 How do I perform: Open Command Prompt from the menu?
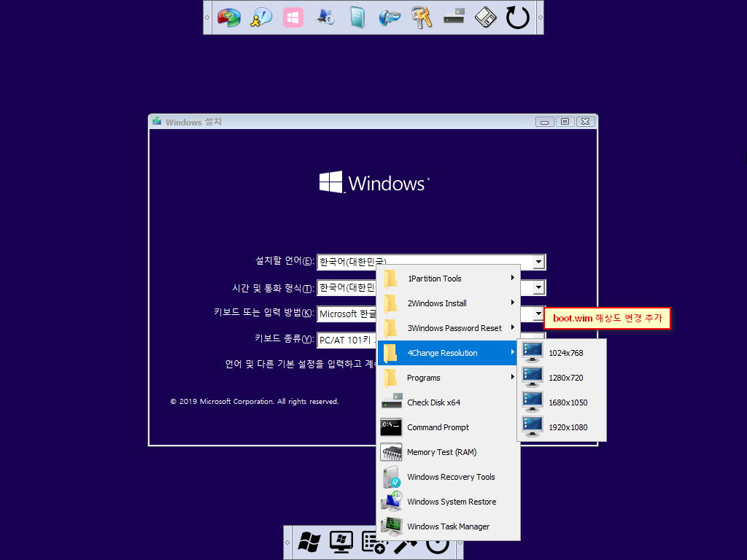(449, 427)
